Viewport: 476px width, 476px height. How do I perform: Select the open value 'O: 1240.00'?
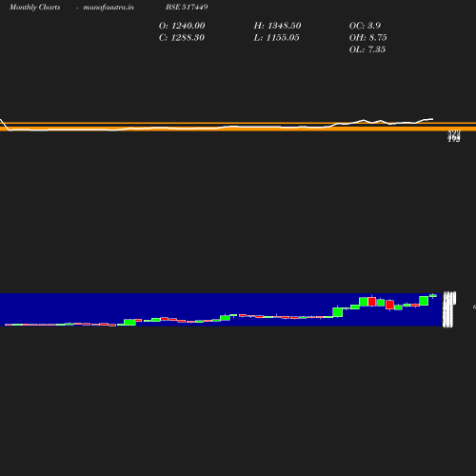[x=182, y=26]
